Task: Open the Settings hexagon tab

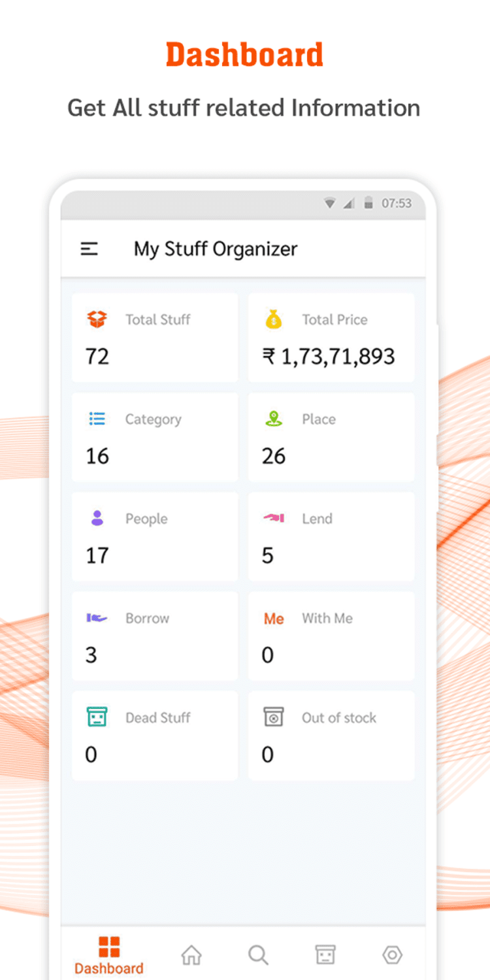Action: pos(392,955)
